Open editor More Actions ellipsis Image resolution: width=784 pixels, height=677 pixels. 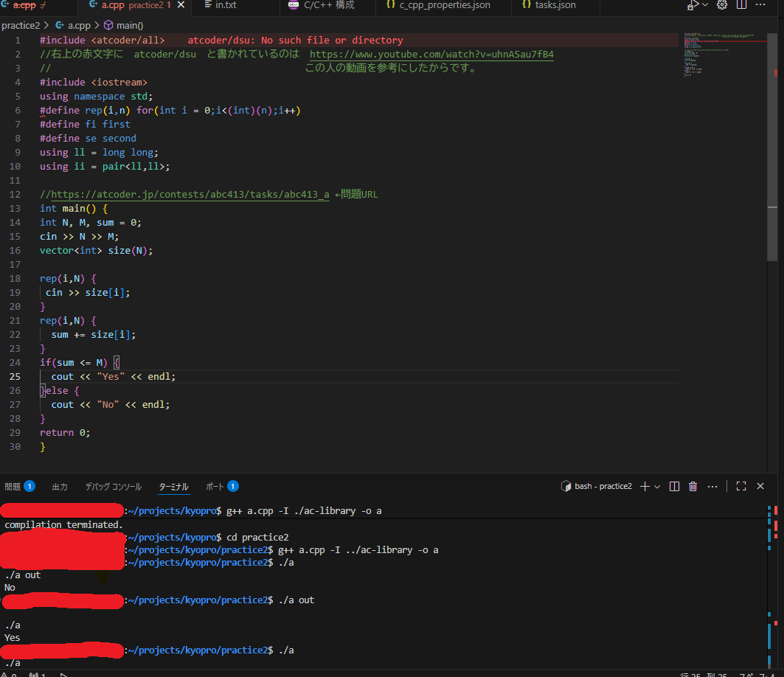pos(760,5)
